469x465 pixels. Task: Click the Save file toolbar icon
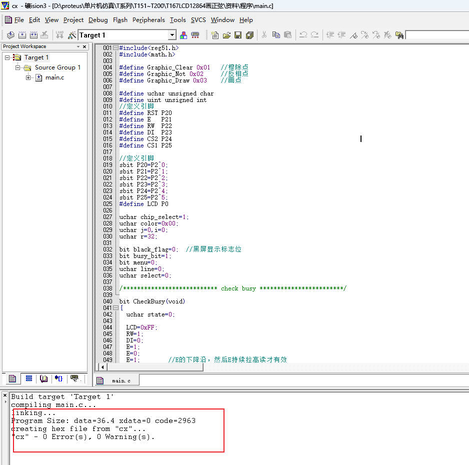pos(238,35)
